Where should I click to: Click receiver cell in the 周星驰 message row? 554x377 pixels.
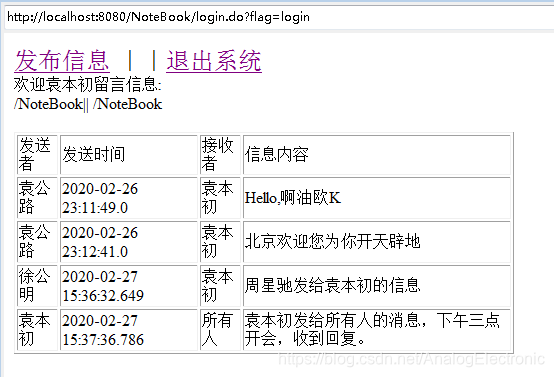[220, 286]
